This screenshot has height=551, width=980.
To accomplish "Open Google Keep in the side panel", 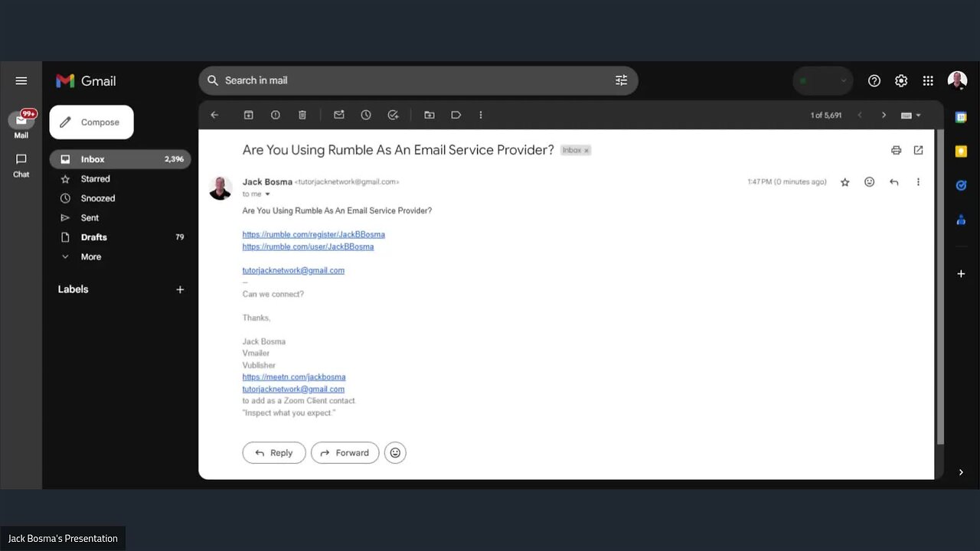I will click(x=961, y=151).
